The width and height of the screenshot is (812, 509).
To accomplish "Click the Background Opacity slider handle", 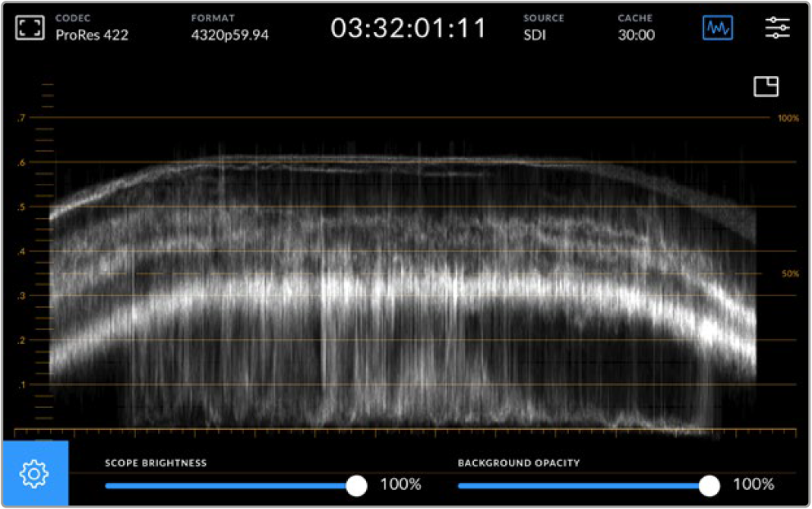I will (709, 485).
